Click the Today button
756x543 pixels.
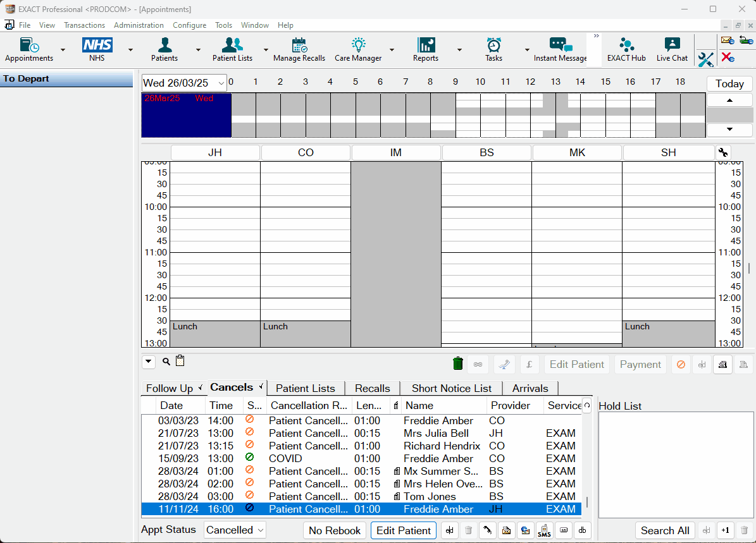coord(729,84)
